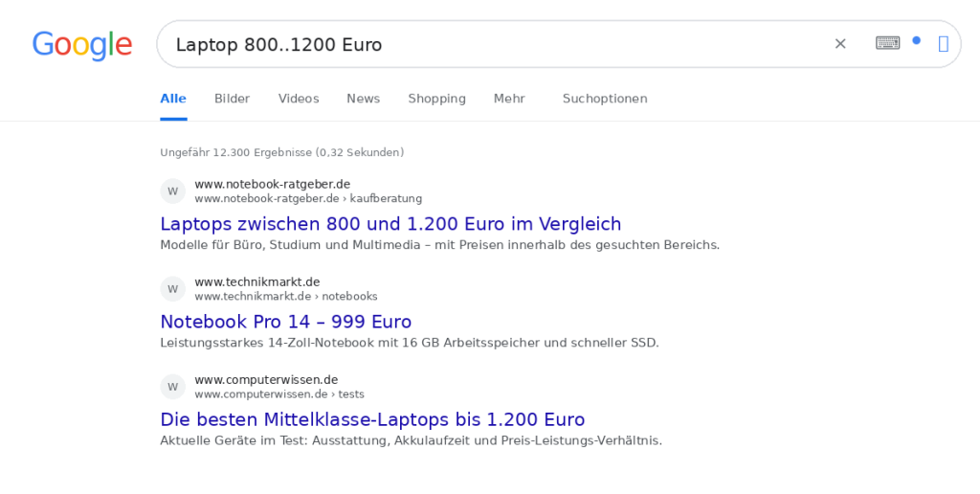Click the technikmarkt.de favicon circle
The image size is (980, 494).
(x=173, y=289)
